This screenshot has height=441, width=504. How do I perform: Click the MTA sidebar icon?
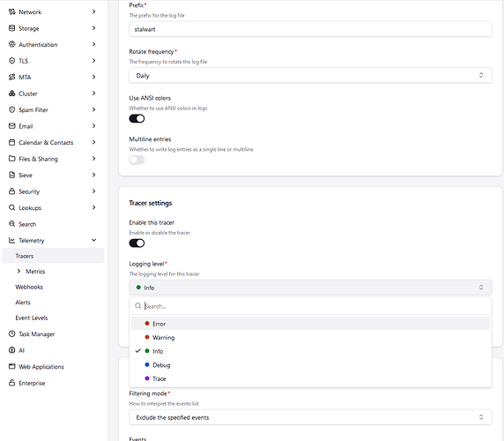(x=11, y=78)
